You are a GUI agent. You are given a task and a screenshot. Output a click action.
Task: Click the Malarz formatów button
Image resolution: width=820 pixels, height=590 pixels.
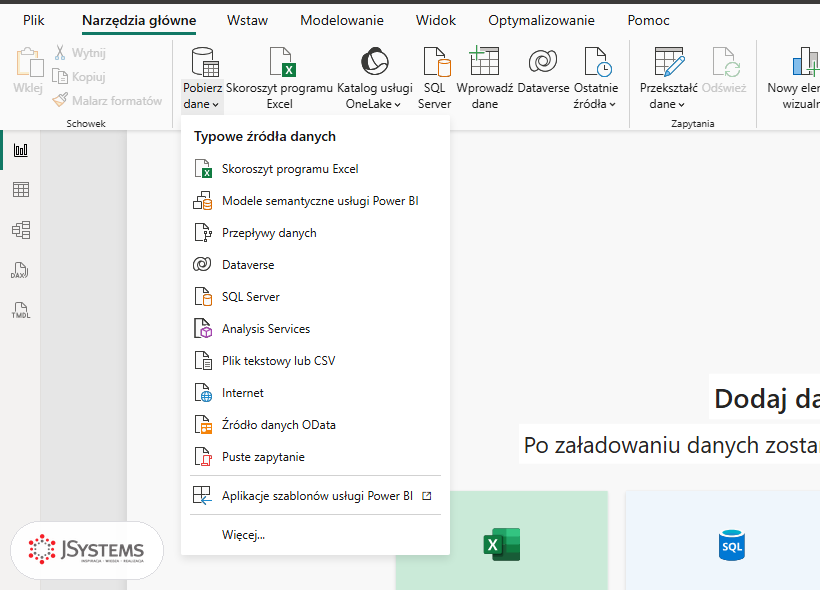coord(107,100)
